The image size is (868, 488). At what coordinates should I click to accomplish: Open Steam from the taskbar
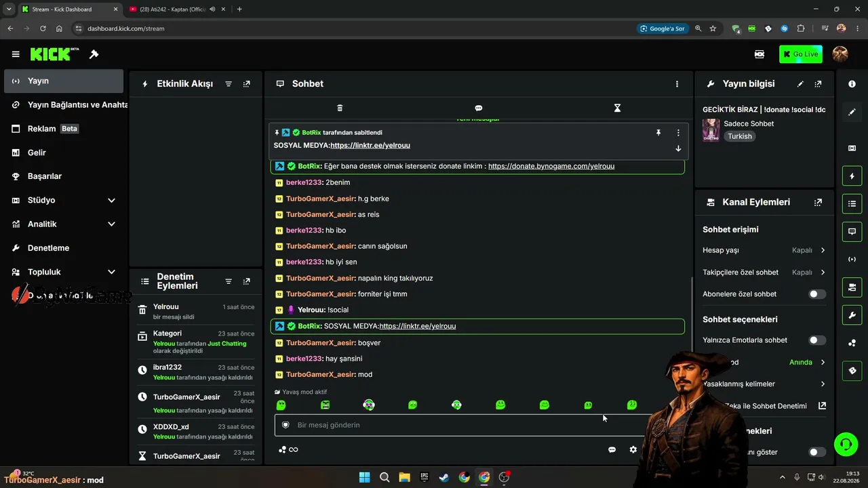(444, 477)
